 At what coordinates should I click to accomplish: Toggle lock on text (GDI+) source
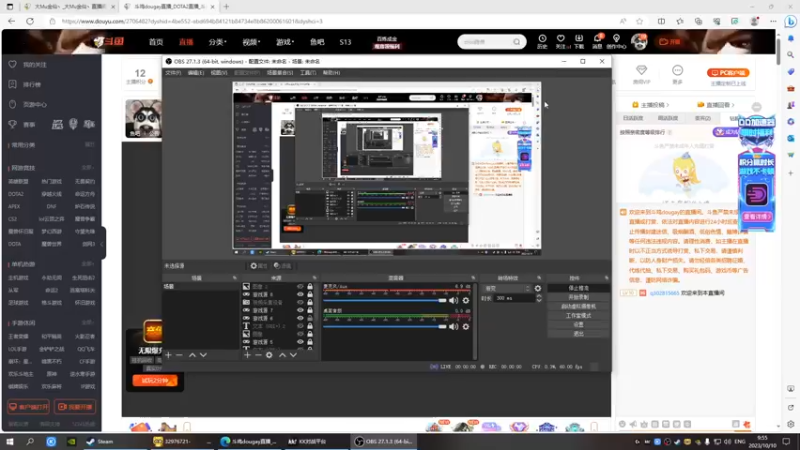pyautogui.click(x=310, y=326)
